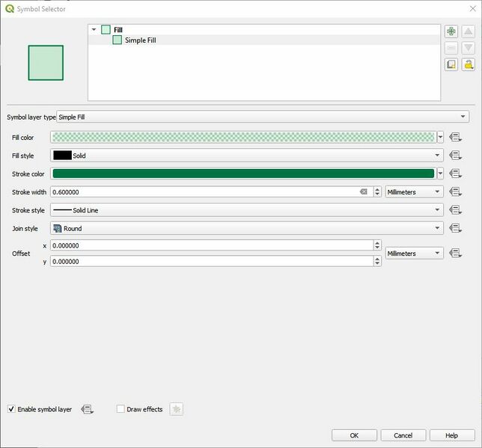This screenshot has height=448, width=482.
Task: Open the Fill style Solid dropdown
Action: pyautogui.click(x=247, y=156)
